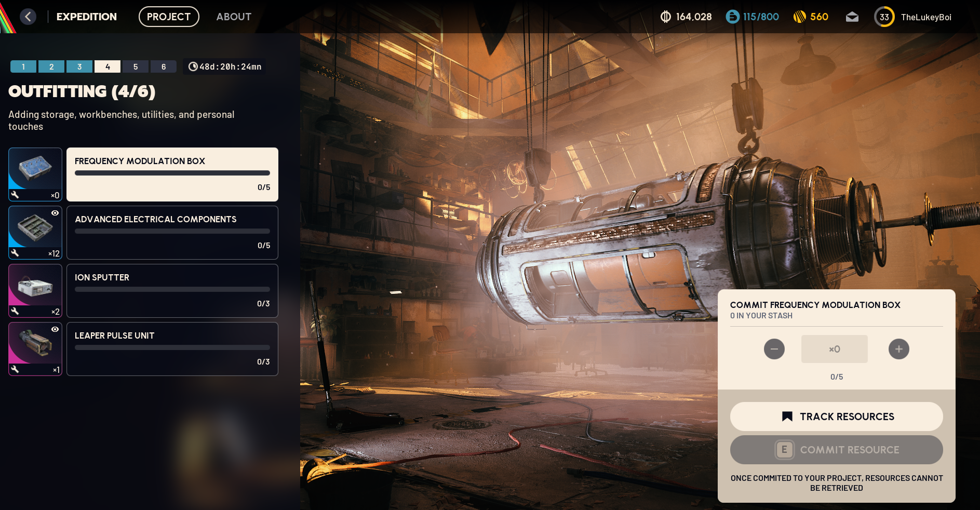Click COMMIT RESOURCE button
The width and height of the screenshot is (980, 510).
click(837, 450)
